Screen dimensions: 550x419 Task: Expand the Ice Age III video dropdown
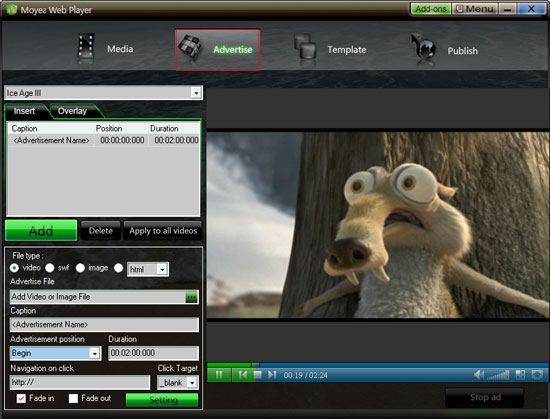point(196,93)
